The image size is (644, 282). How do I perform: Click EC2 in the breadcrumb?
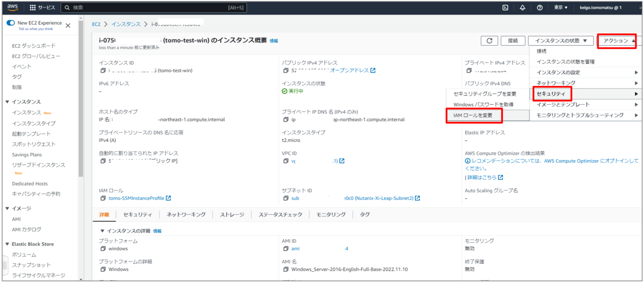click(x=96, y=24)
